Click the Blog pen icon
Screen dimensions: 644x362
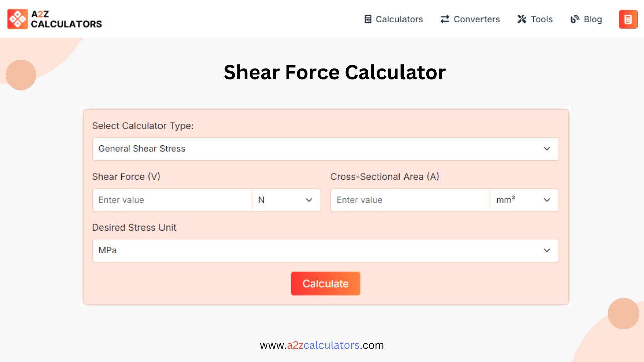(x=574, y=19)
